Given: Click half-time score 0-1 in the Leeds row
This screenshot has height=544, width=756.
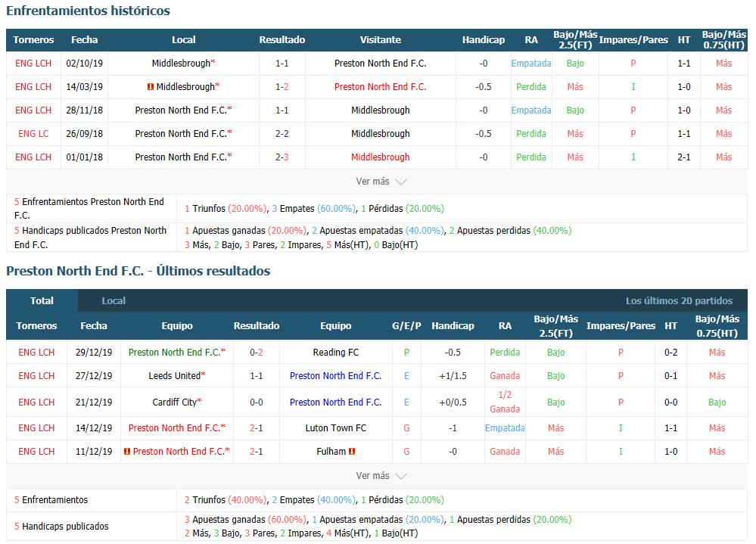Looking at the screenshot, I should (670, 376).
